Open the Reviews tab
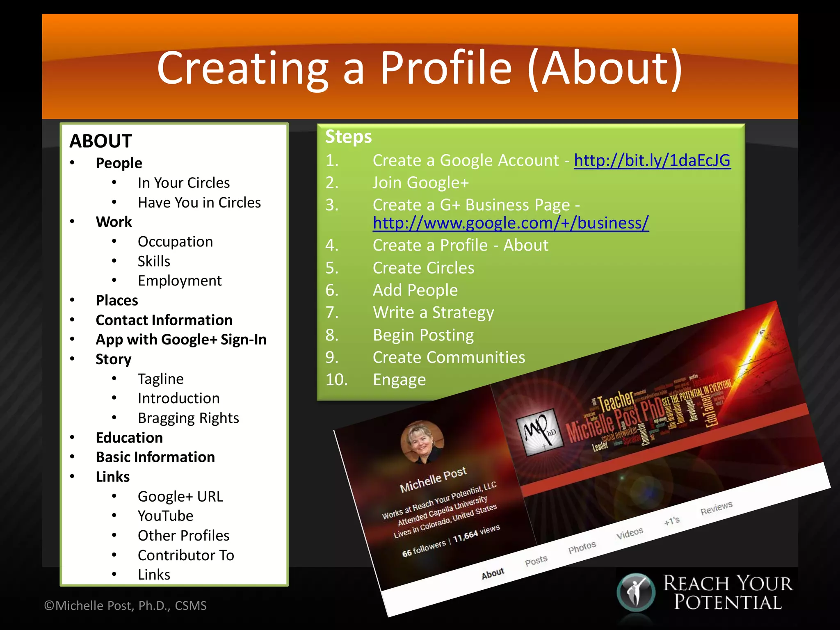The image size is (840, 630). pos(716,508)
